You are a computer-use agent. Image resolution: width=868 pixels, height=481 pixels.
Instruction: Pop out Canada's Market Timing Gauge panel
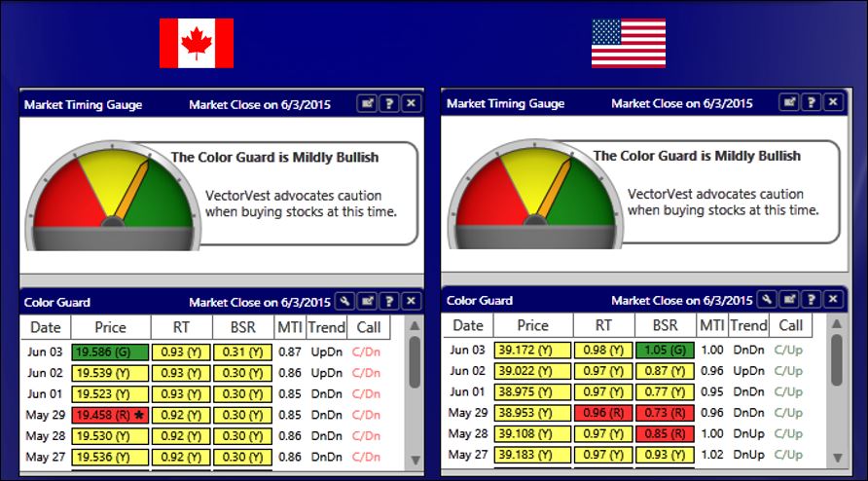click(x=367, y=104)
